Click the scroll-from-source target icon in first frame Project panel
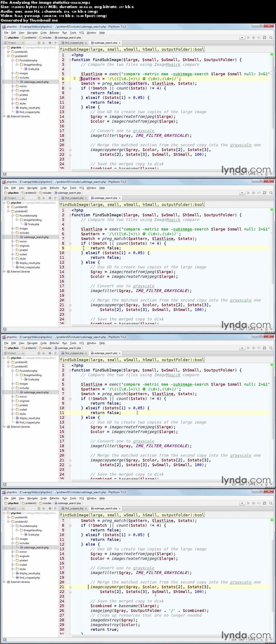This screenshot has width=276, height=644. coord(39,43)
